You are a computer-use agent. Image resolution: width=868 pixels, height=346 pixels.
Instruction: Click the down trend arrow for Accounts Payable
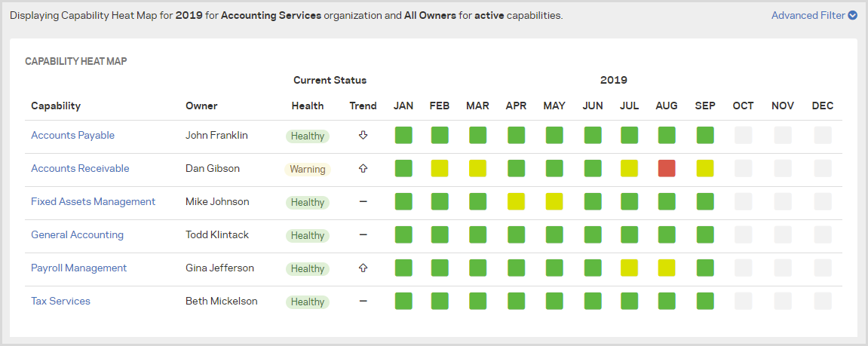pyautogui.click(x=363, y=136)
